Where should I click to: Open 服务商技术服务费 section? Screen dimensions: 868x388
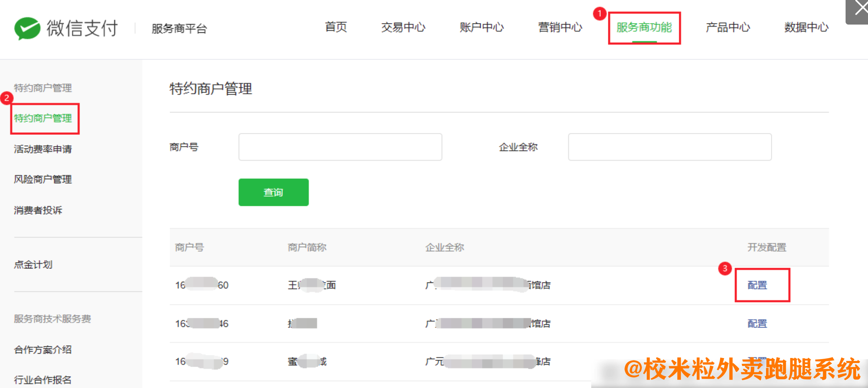point(52,319)
